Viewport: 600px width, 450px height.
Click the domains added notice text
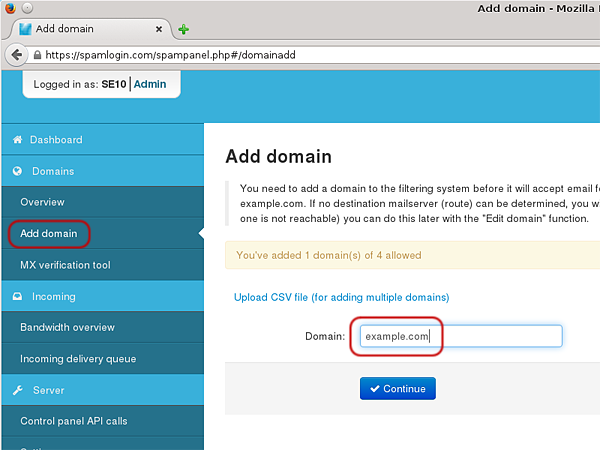(x=329, y=255)
